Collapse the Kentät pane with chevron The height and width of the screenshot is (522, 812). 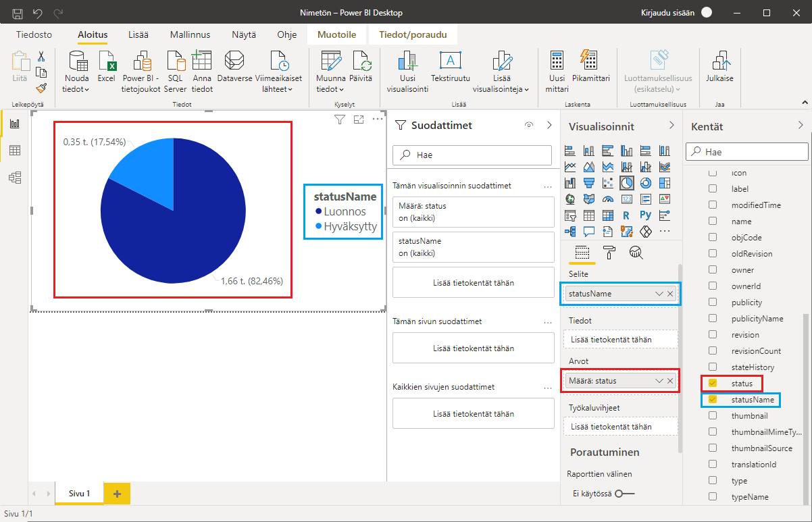[x=801, y=125]
